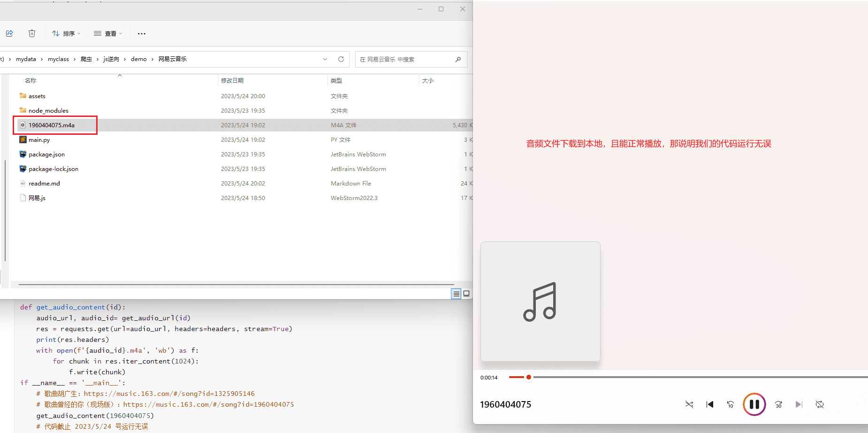Screen dimensions: 868x433
Task: Skip back 10 seconds
Action: tap(731, 404)
